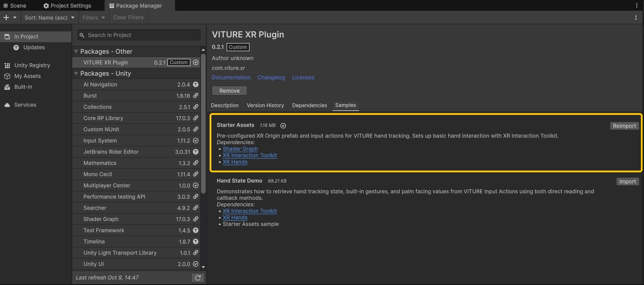Click update arrow icon for AI Navigation

click(196, 84)
